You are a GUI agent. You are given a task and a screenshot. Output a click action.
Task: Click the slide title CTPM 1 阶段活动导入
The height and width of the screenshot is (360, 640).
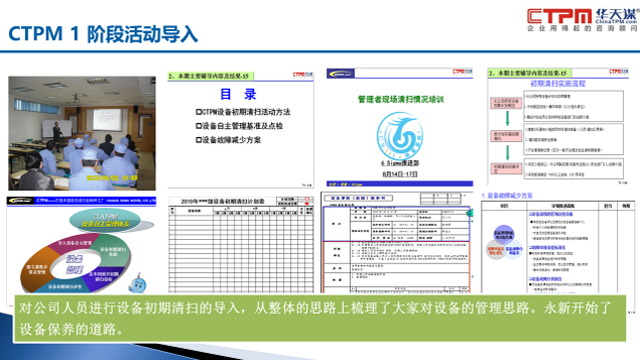[x=103, y=33]
